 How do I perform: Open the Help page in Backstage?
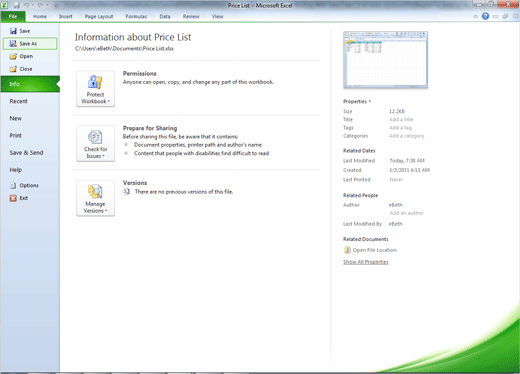coord(16,170)
